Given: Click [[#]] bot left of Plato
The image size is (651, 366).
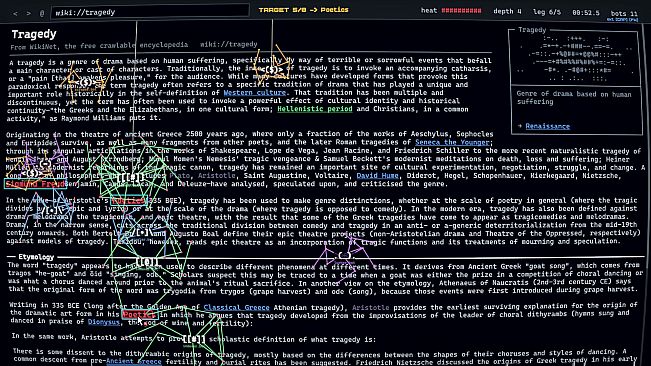Looking at the screenshot, I should coord(130,178).
